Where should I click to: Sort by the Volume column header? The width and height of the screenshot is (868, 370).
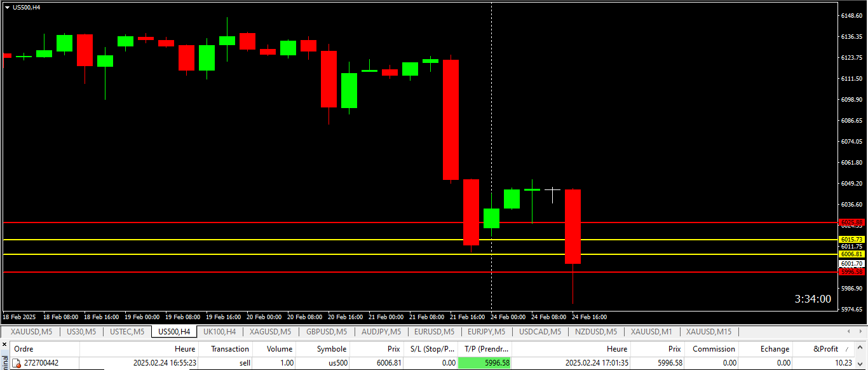pyautogui.click(x=275, y=348)
